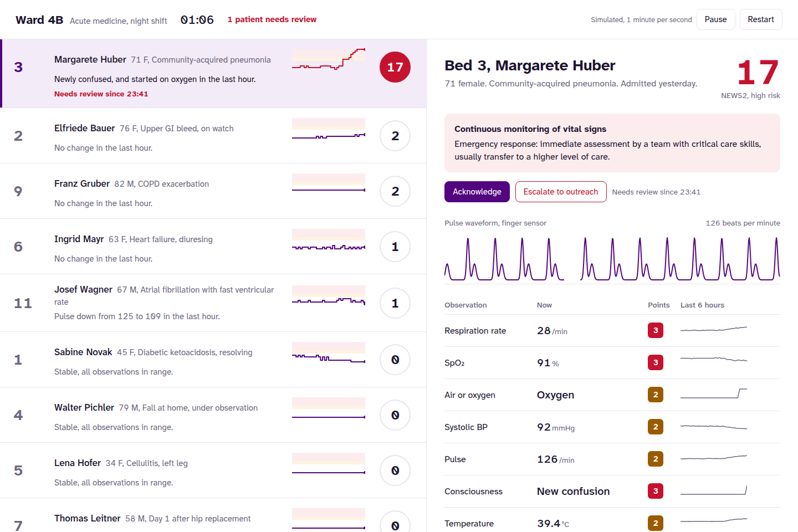Click the red 3-point badge for Consciousness
Screen dimensions: 798x532
click(x=656, y=491)
